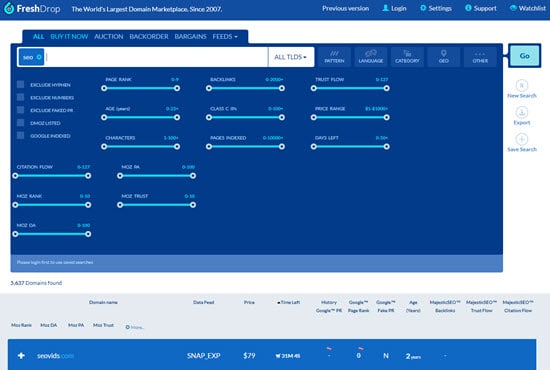Viewport: 550px width, 370px height.
Task: Click Page Rank slider left handle
Action: click(x=104, y=88)
